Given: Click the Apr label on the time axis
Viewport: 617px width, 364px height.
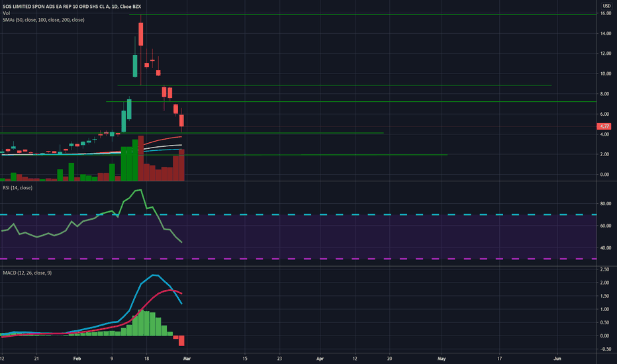Looking at the screenshot, I should tap(320, 359).
